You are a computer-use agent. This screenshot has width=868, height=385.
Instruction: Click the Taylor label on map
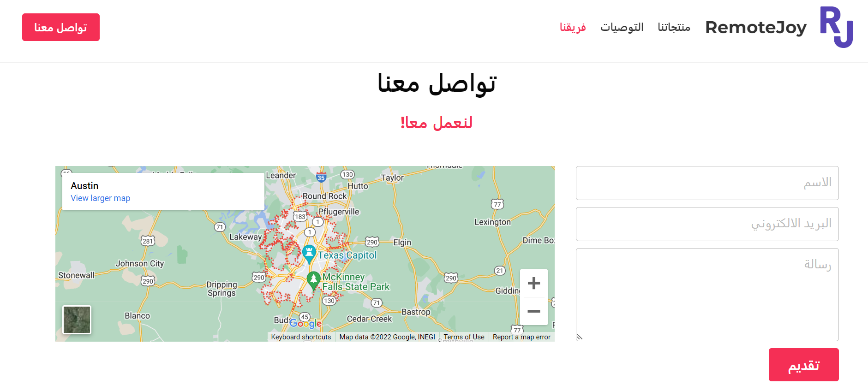(x=392, y=178)
